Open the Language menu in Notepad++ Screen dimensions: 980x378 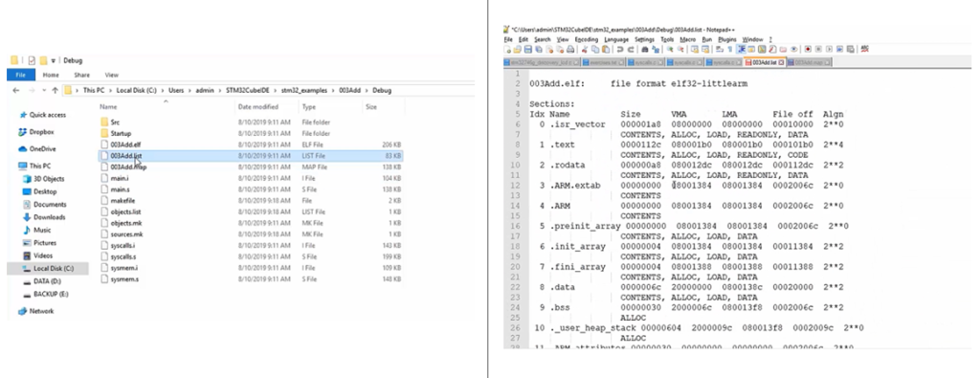[x=616, y=39]
